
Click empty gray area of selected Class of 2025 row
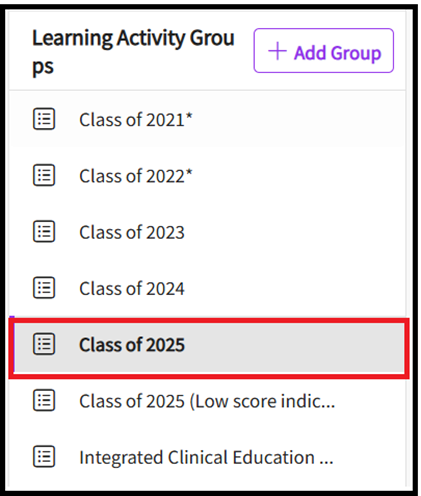click(x=293, y=345)
